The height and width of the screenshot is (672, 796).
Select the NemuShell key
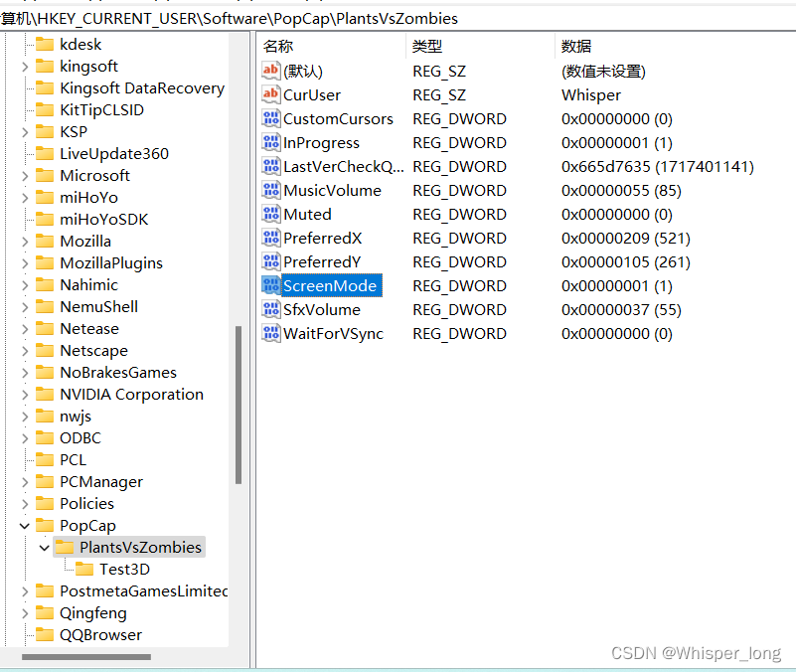pyautogui.click(x=99, y=307)
